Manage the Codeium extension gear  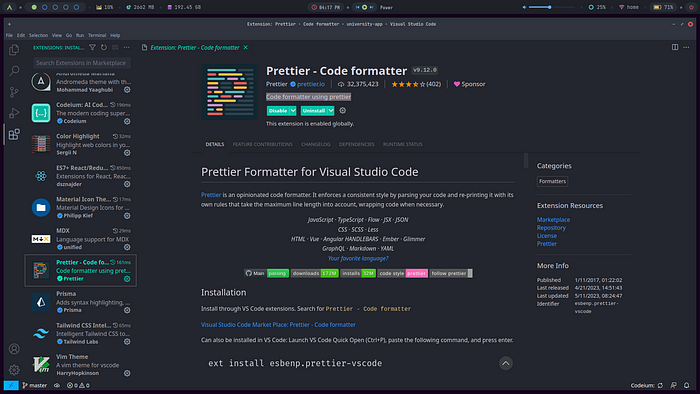point(127,121)
